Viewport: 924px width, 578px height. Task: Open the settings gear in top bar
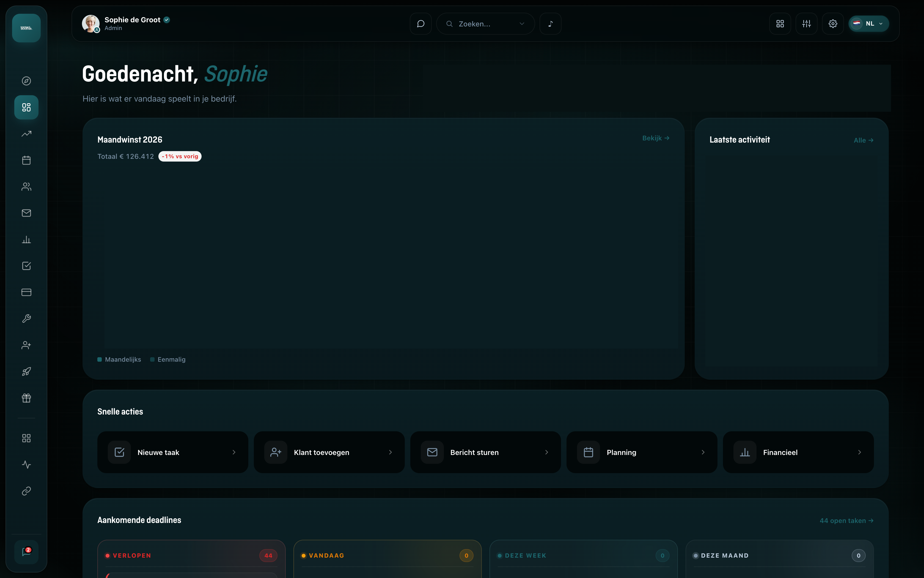click(x=833, y=24)
